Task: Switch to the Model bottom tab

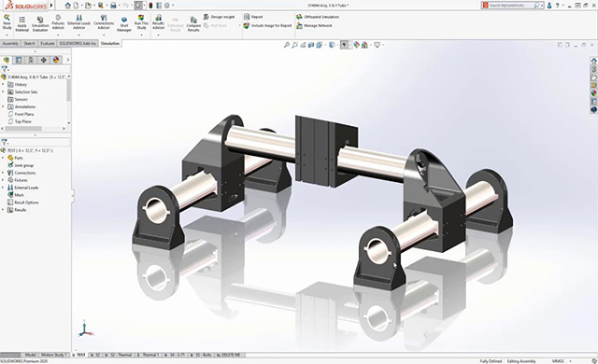Action: pos(30,355)
